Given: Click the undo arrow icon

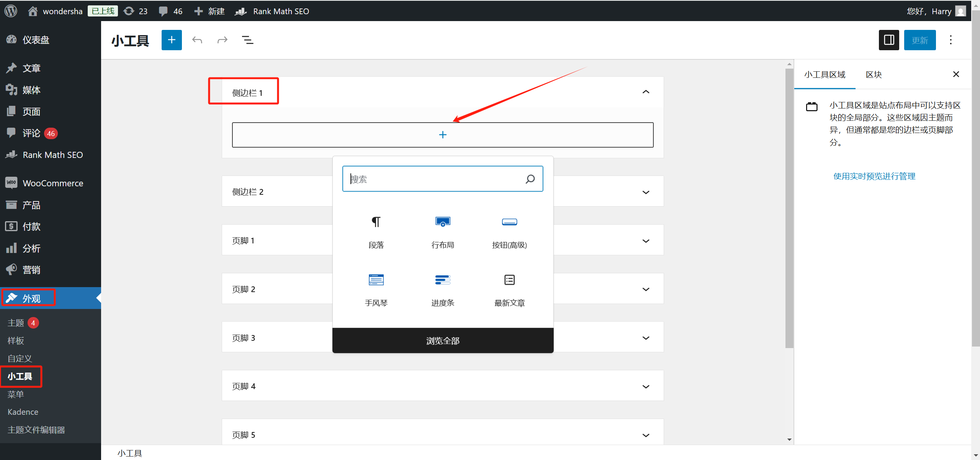Looking at the screenshot, I should pos(196,39).
